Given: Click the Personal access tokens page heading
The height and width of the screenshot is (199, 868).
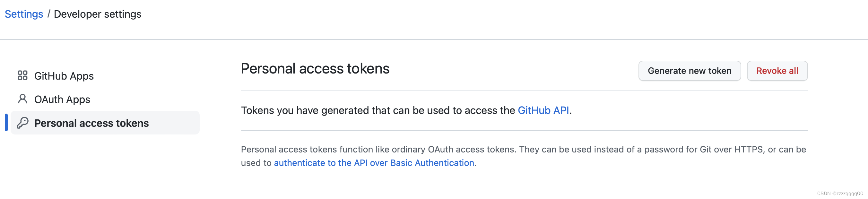Looking at the screenshot, I should pos(315,69).
